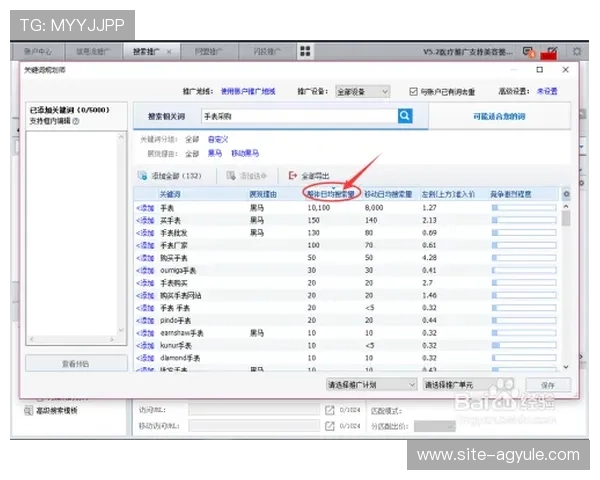Switch to the second tab after 账户中心
The width and height of the screenshot is (600, 480).
click(x=92, y=52)
